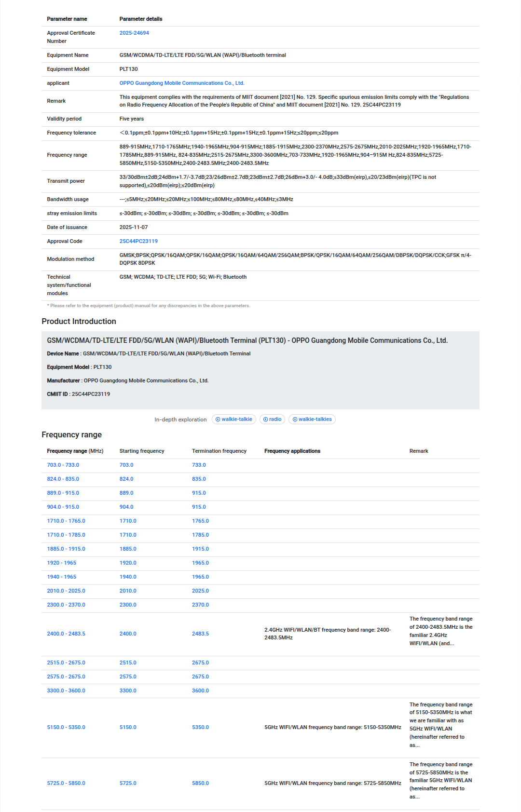View the 1885.0 - 1915.0 range entry
The image size is (521, 812).
(66, 549)
